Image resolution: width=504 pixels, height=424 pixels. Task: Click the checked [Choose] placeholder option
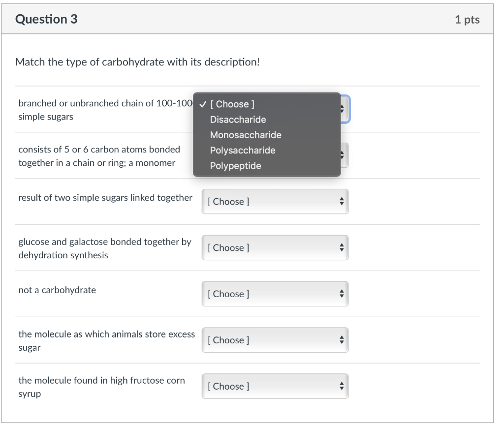click(232, 104)
